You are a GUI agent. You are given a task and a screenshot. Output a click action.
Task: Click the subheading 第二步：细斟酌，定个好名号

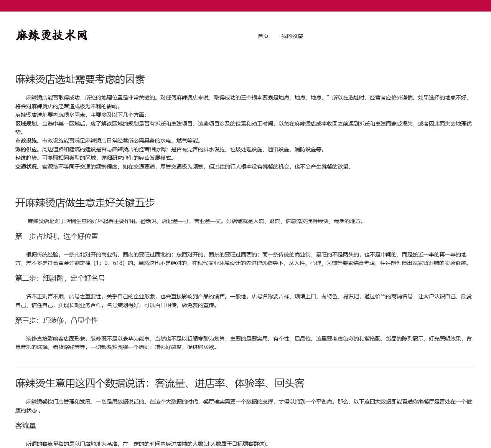click(x=58, y=279)
